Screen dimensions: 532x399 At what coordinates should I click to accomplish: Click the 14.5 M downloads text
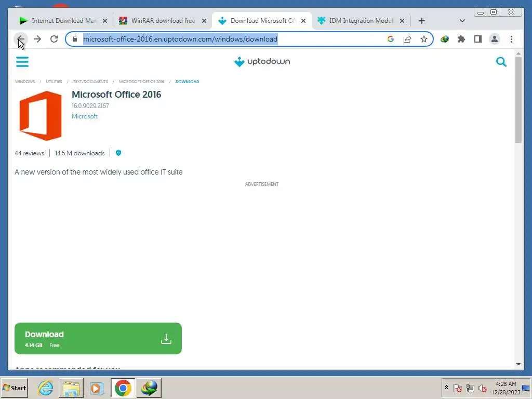coord(79,153)
